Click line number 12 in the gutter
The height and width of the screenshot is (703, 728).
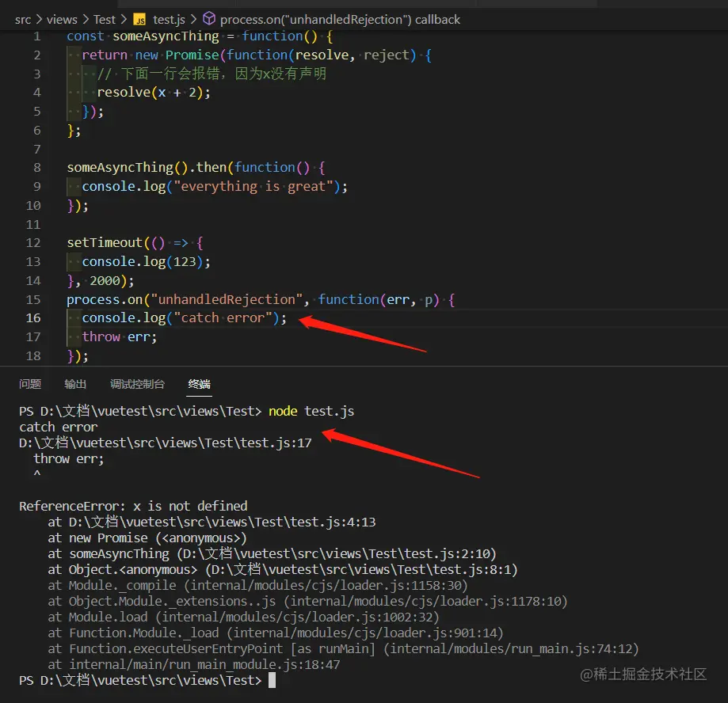click(x=33, y=243)
